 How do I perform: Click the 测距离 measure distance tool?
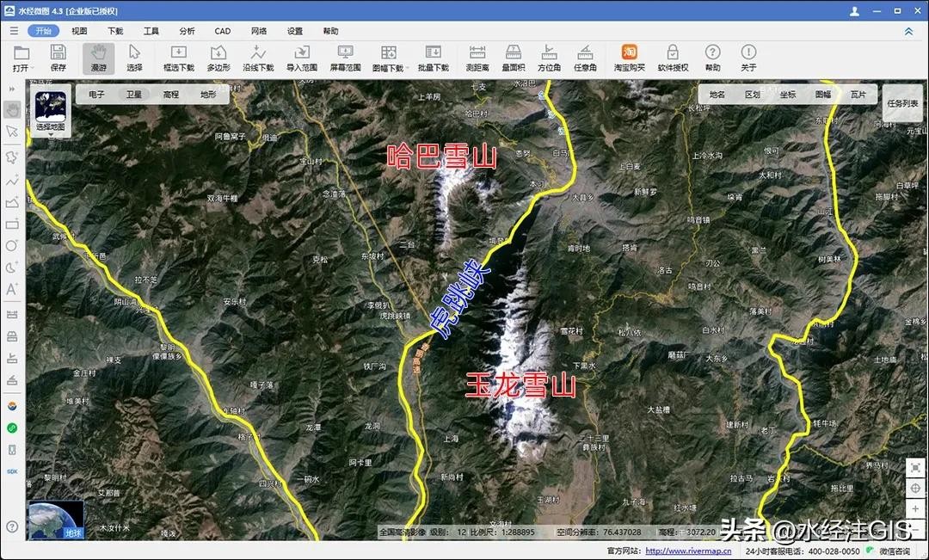[x=477, y=57]
